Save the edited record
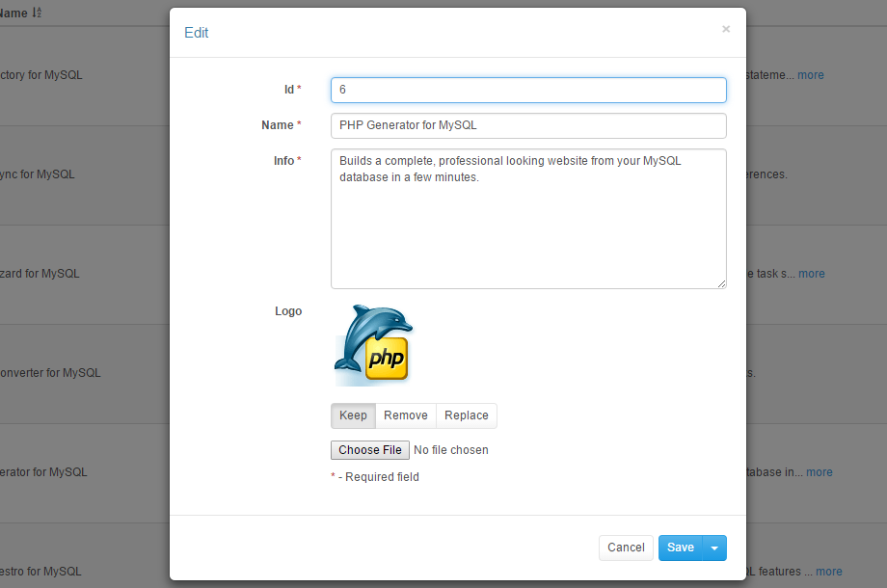The image size is (887, 588). pyautogui.click(x=680, y=548)
